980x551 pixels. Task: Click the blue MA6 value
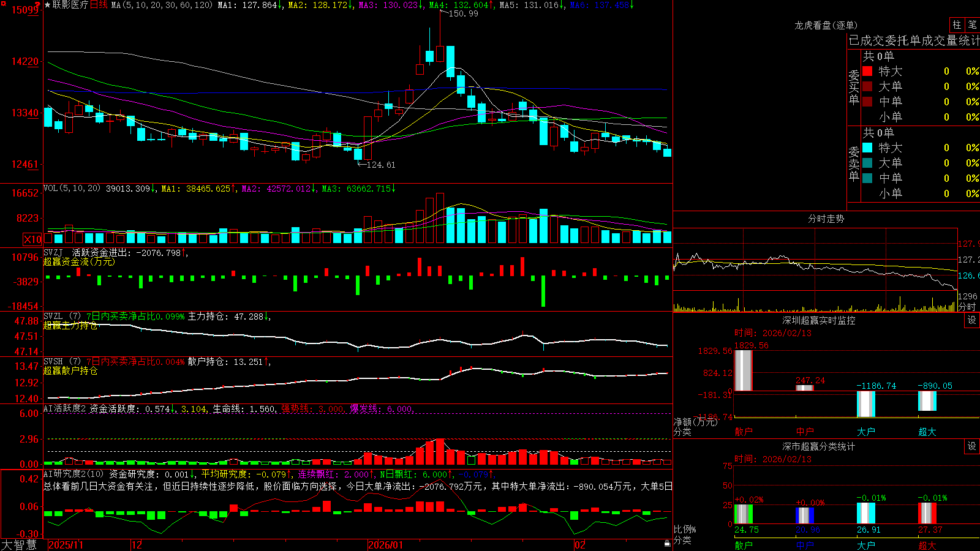[x=601, y=5]
